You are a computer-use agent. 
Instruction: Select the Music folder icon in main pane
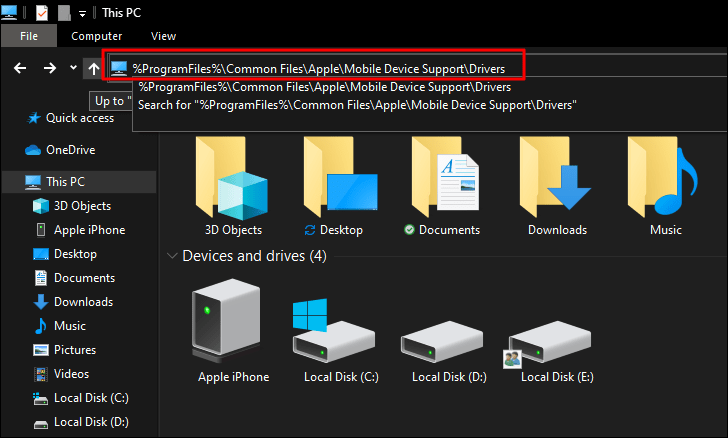(x=663, y=177)
